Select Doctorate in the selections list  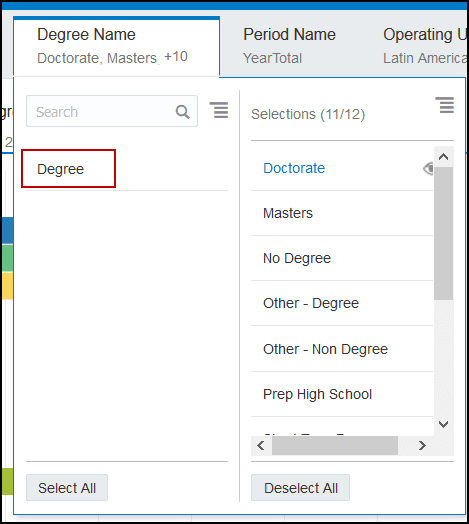[294, 168]
